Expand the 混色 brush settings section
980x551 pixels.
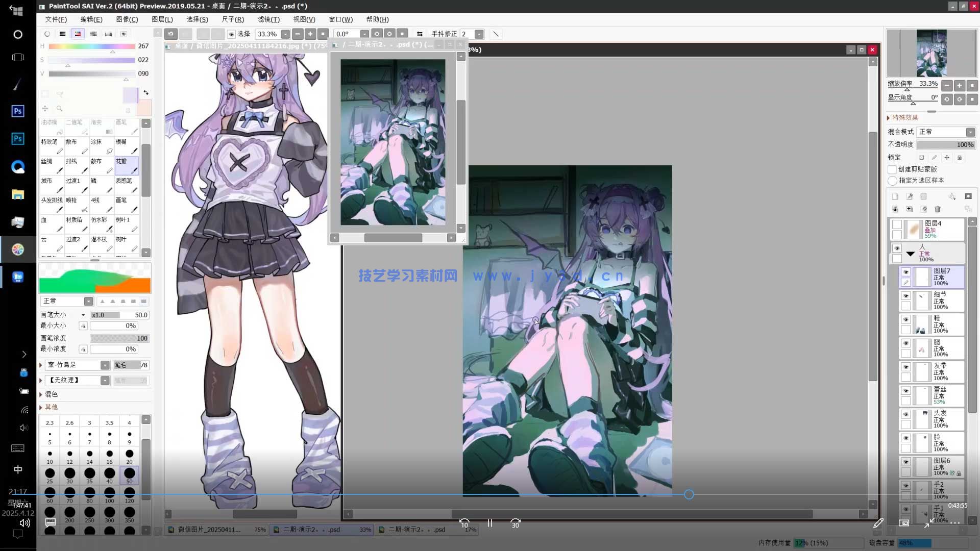(41, 394)
